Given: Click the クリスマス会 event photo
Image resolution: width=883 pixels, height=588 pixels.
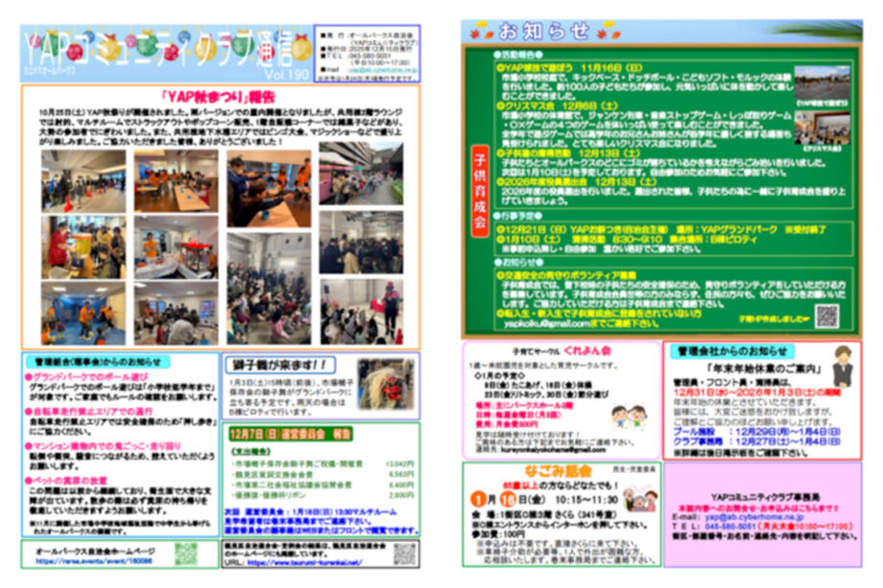Looking at the screenshot, I should (821, 129).
